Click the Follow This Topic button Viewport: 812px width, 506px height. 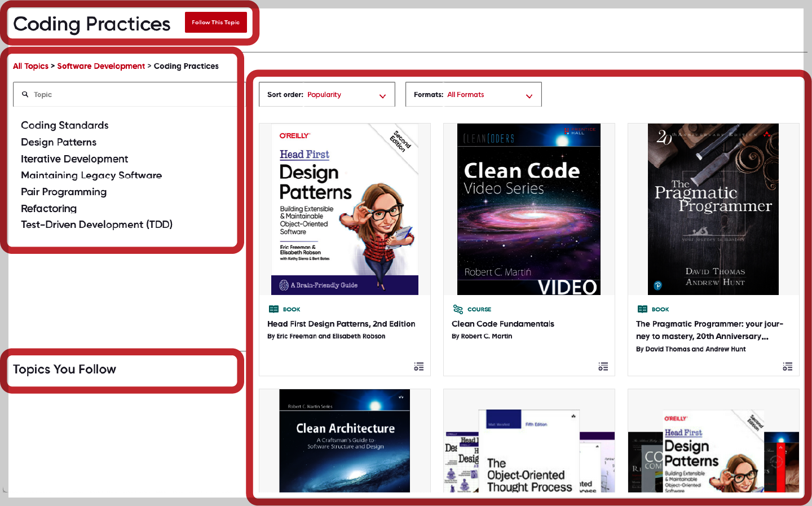pos(215,23)
